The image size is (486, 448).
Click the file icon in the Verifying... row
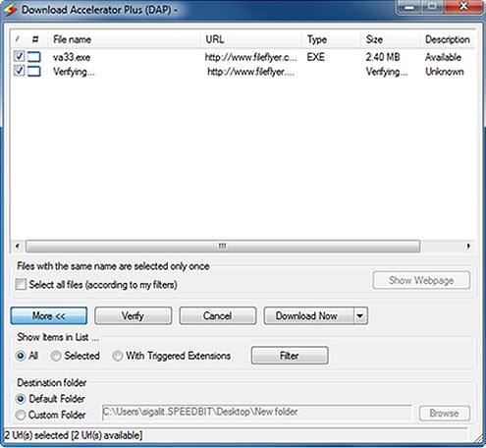click(34, 72)
